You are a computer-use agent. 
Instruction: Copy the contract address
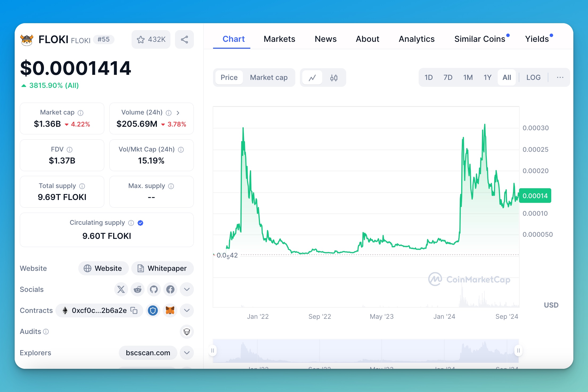coord(134,311)
